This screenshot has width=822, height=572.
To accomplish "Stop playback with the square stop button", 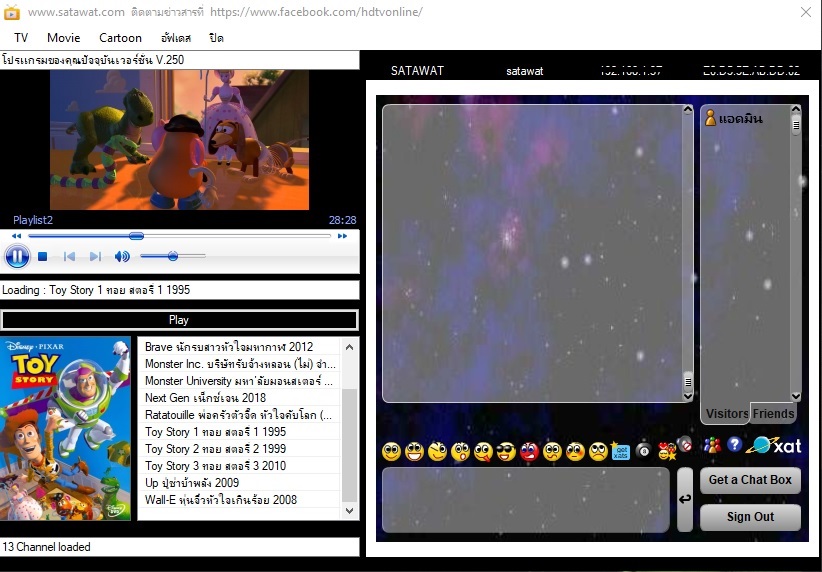I will pos(43,256).
